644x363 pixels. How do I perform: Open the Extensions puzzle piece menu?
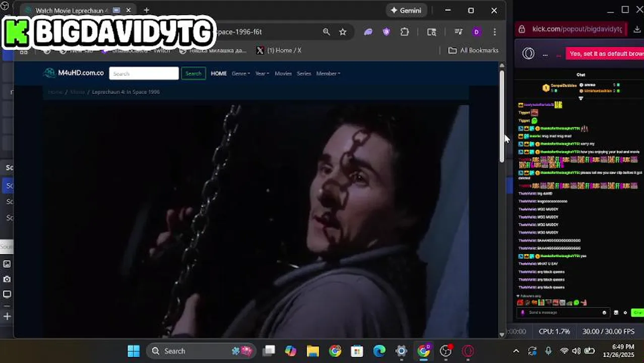405,32
